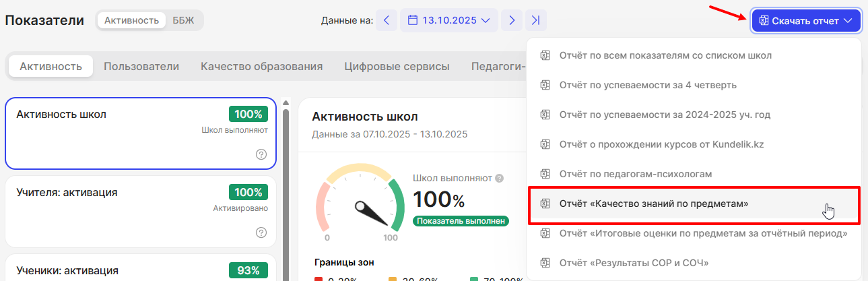
Task: Click Excel icon of Результаты СОР и СОЧ report
Action: 546,262
